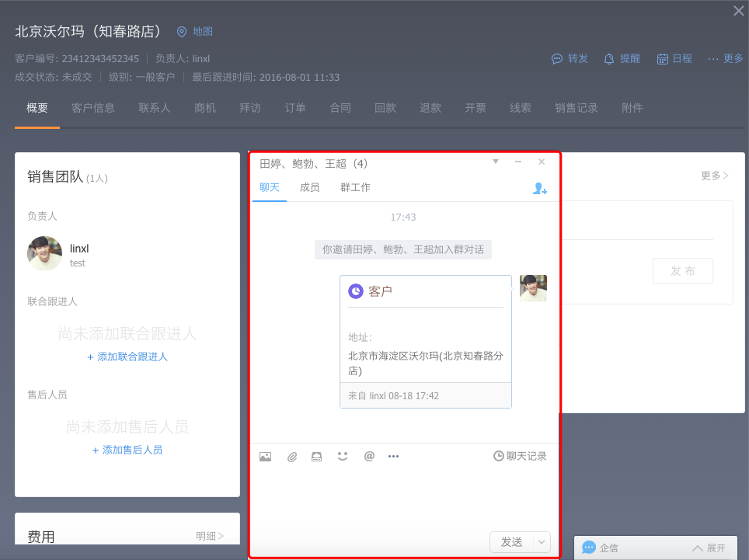Open 聊天记录 chat history
The width and height of the screenshot is (749, 560).
pyautogui.click(x=521, y=456)
